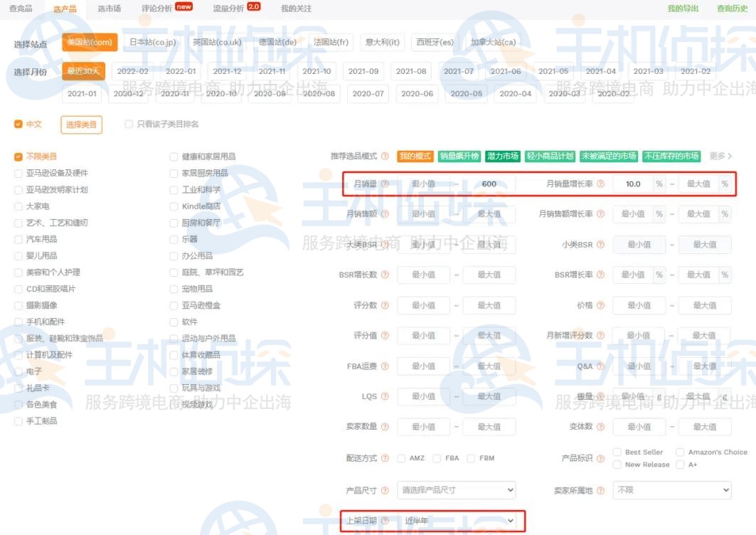Open help icon beside 配送方式
Image resolution: width=756 pixels, height=535 pixels.
pyautogui.click(x=385, y=458)
